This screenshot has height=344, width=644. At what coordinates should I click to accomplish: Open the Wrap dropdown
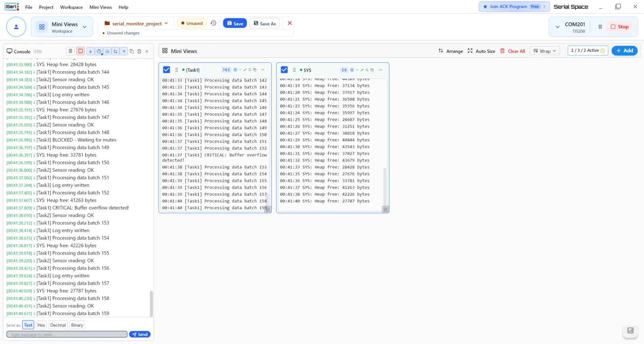coord(545,51)
